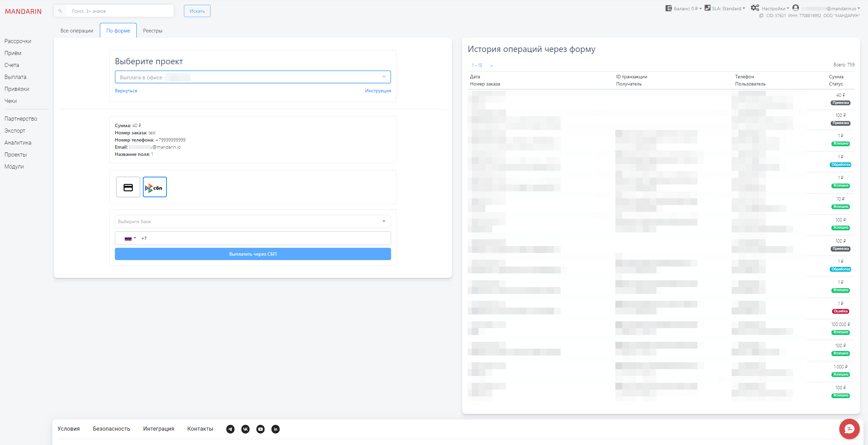Viewport: 868px width, 445px height.
Task: Open 'Аналитика' in the left sidebar
Action: coord(18,143)
